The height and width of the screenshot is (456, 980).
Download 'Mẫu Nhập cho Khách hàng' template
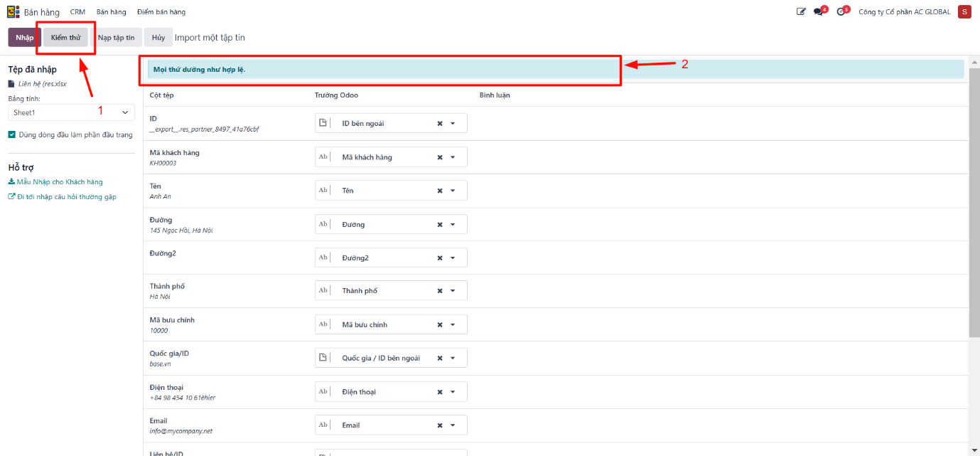pos(55,182)
